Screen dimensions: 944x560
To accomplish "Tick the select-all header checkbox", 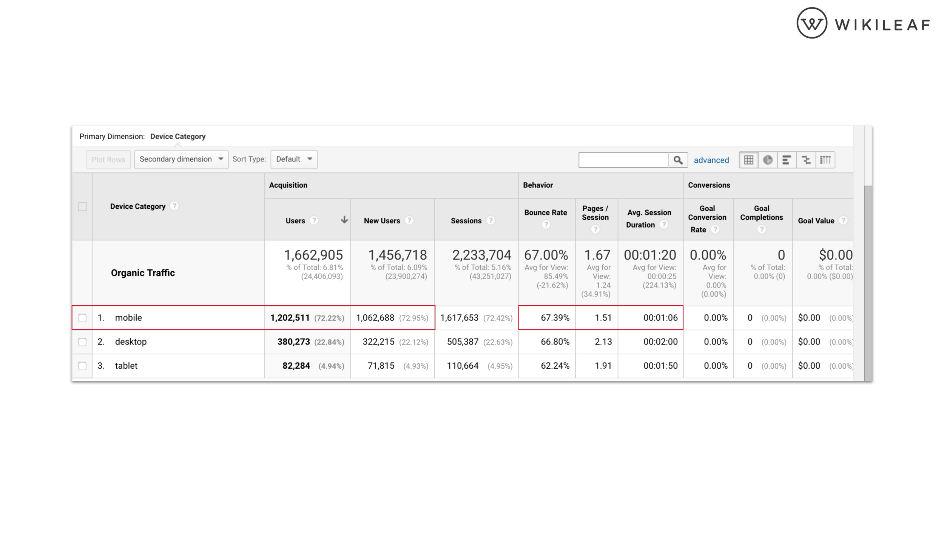I will click(83, 206).
